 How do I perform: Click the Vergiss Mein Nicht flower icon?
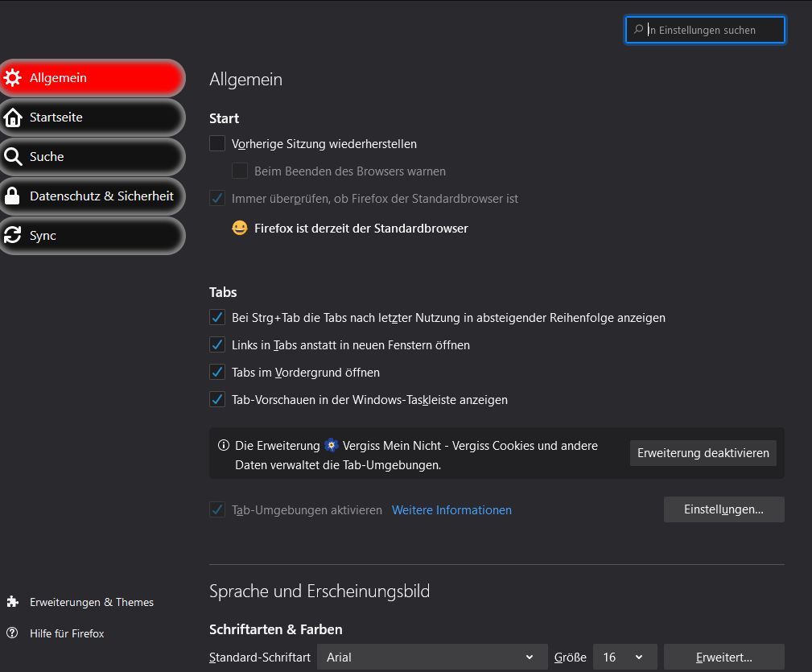tap(332, 445)
